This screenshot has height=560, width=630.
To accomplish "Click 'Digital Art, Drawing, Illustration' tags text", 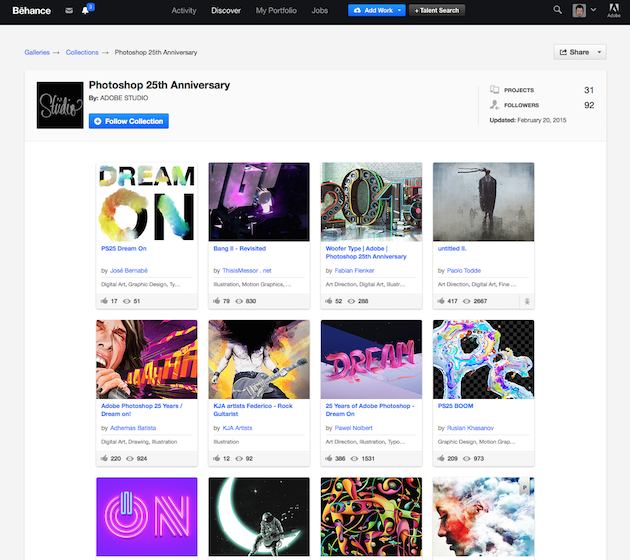I will [x=139, y=441].
